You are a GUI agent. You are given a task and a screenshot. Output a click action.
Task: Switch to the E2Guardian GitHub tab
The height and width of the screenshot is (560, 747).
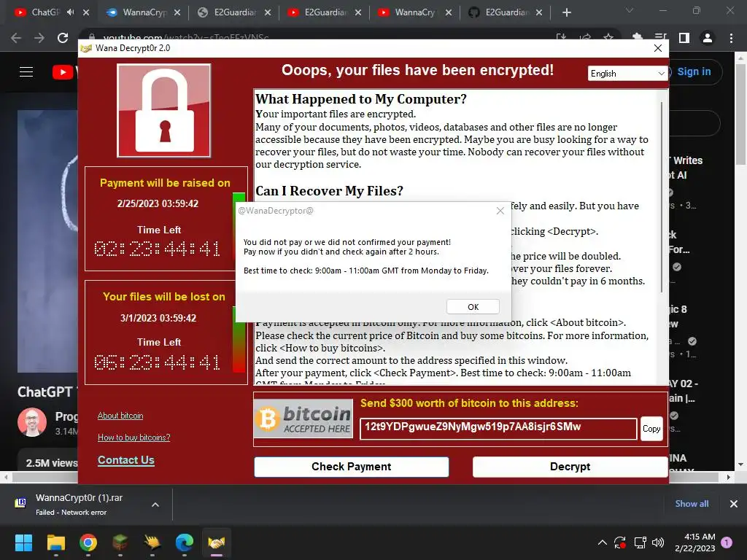pos(506,12)
